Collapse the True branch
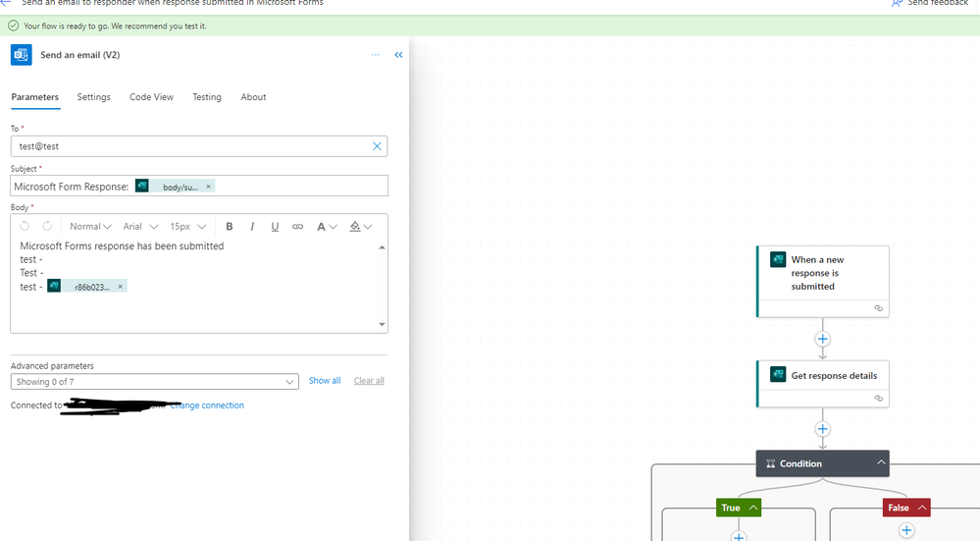The height and width of the screenshot is (541, 980). click(753, 508)
